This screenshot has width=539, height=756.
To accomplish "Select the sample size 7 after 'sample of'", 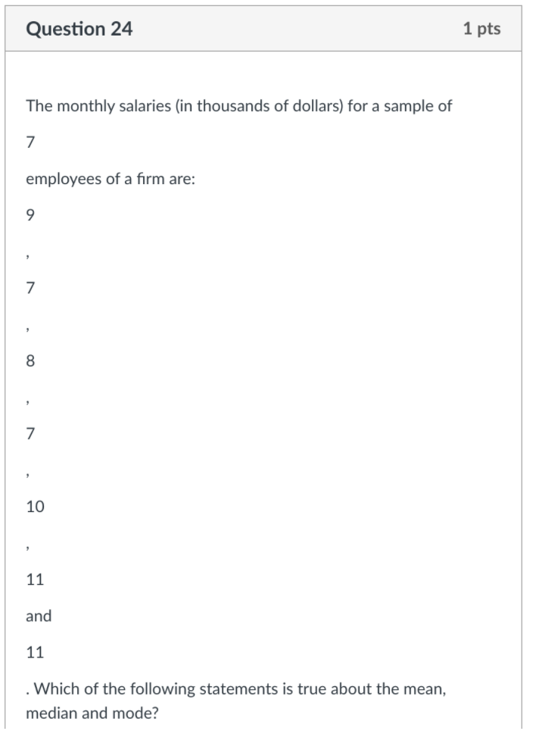I will (x=30, y=142).
